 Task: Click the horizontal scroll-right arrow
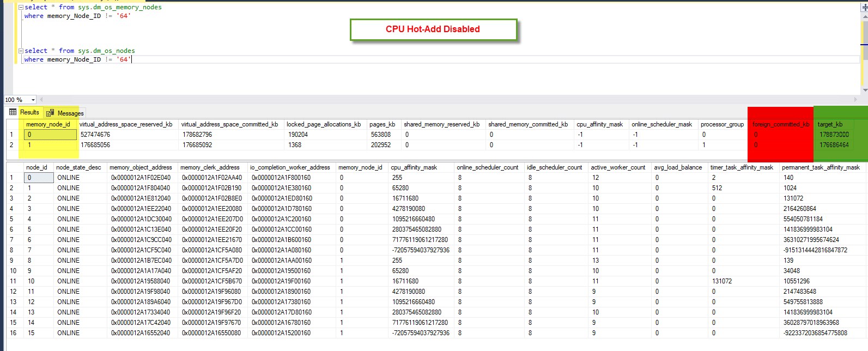[x=855, y=100]
